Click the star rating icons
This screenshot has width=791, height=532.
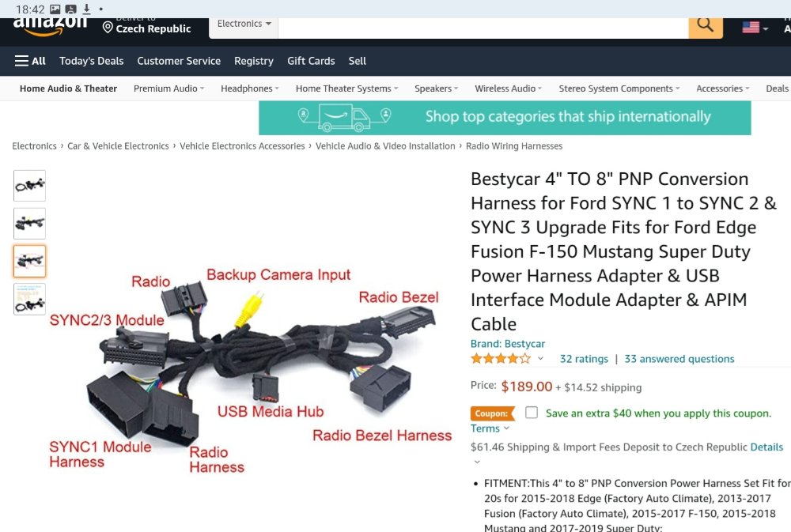point(501,359)
